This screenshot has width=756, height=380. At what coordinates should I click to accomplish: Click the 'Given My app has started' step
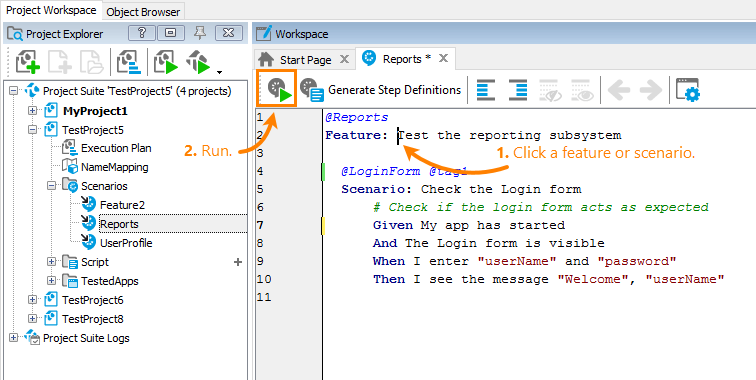[469, 225]
